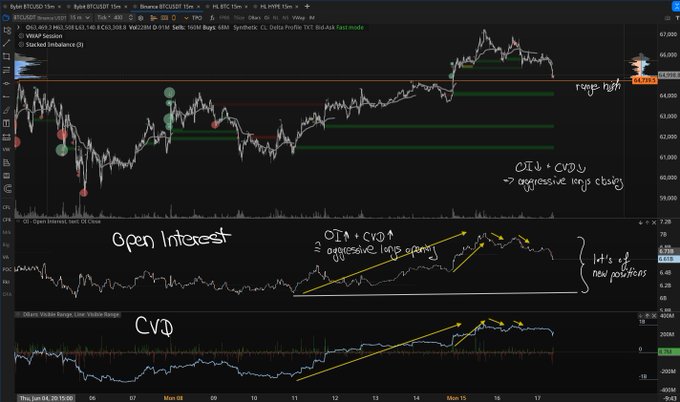Expand the chart type chevron dropdown

(186, 18)
